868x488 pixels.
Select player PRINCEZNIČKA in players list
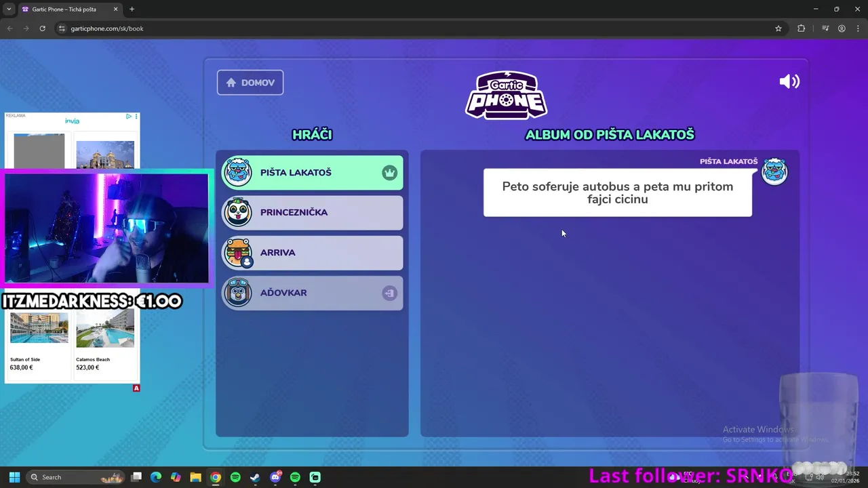click(x=313, y=213)
